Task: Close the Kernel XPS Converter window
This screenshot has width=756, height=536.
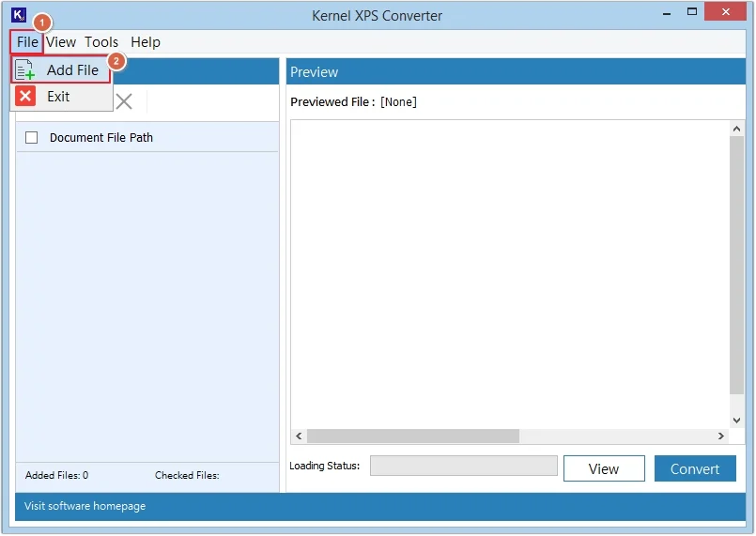Action: (x=726, y=11)
